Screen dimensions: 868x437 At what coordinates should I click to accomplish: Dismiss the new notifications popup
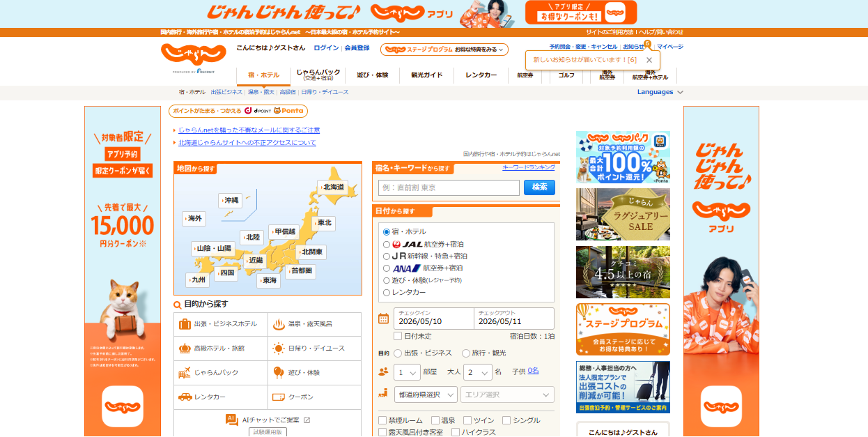[x=649, y=60]
